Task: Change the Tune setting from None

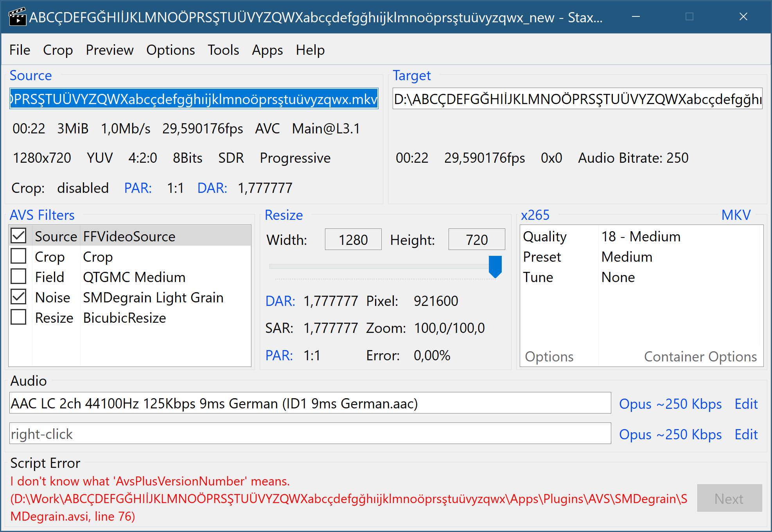Action: click(618, 277)
